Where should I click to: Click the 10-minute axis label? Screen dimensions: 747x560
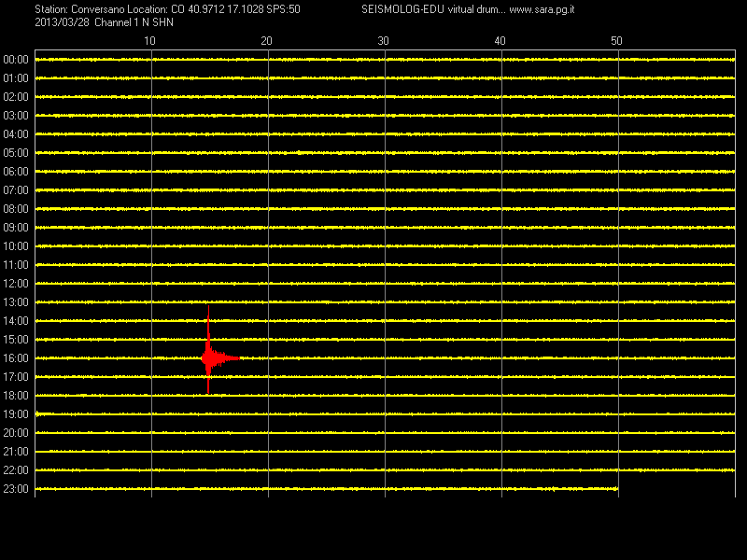point(149,41)
